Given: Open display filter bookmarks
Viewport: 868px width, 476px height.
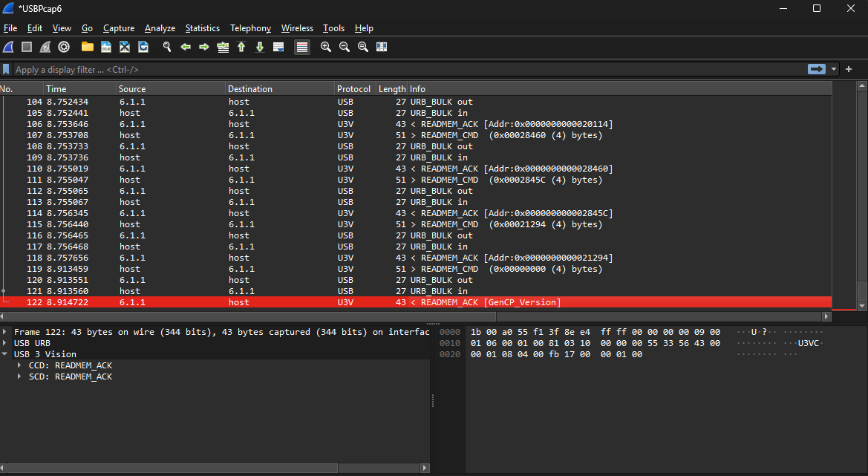Looking at the screenshot, I should click(6, 70).
